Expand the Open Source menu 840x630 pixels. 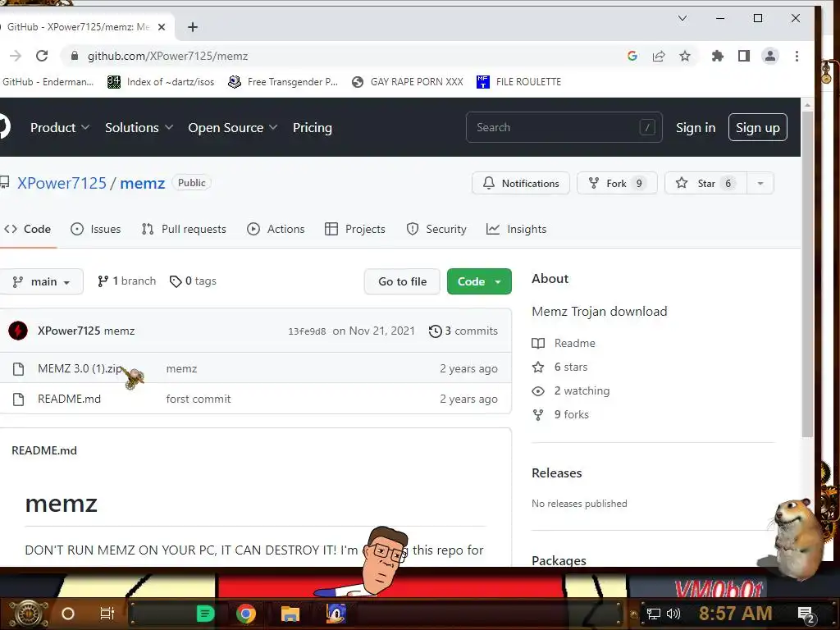232,127
